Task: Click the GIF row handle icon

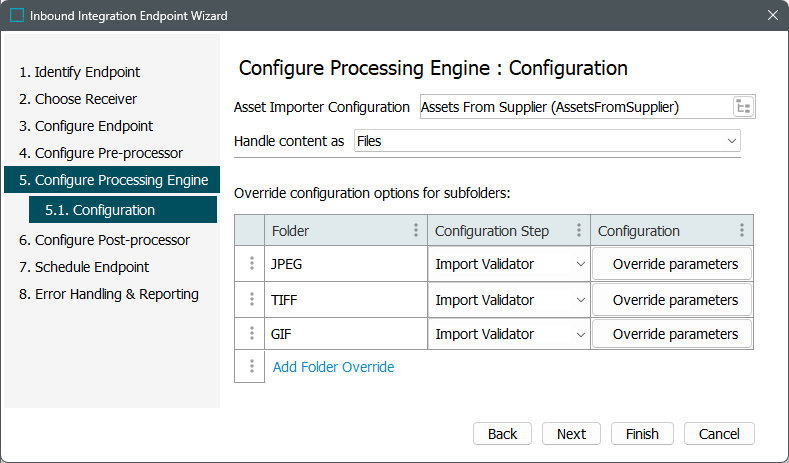Action: click(x=249, y=334)
